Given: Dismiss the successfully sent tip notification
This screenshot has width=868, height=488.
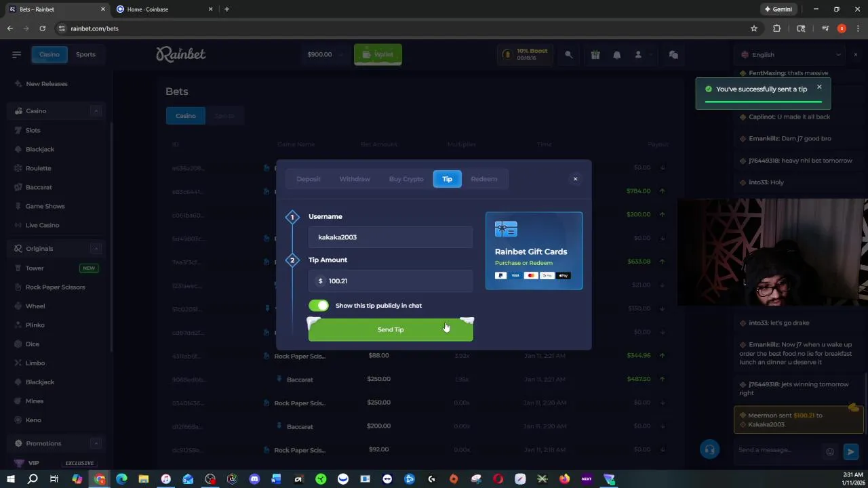Looking at the screenshot, I should (x=819, y=87).
